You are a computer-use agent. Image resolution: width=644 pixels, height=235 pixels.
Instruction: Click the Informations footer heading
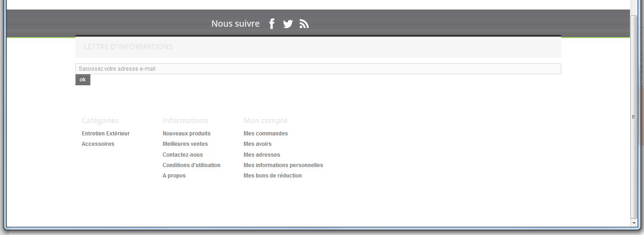(x=185, y=120)
